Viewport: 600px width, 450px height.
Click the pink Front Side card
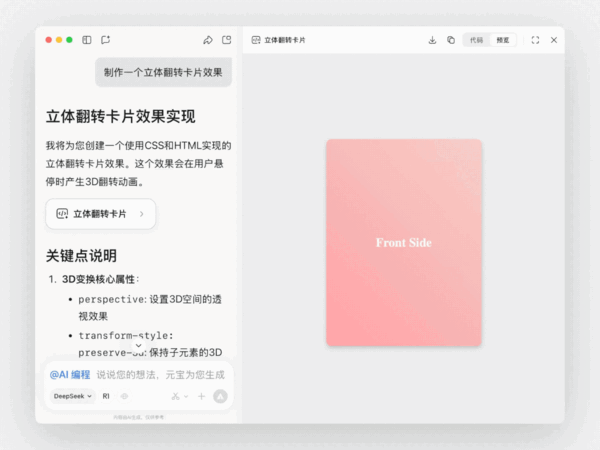[403, 242]
